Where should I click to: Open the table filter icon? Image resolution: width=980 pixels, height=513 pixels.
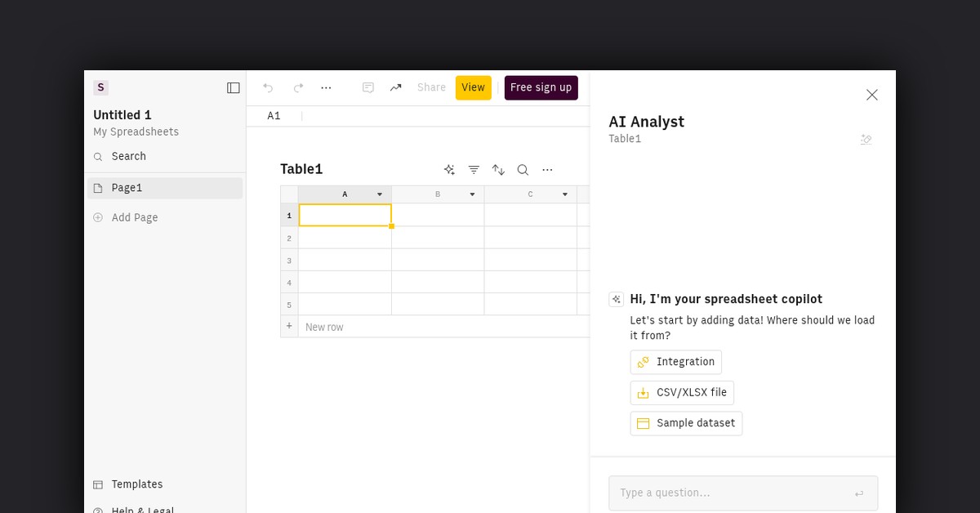[474, 170]
